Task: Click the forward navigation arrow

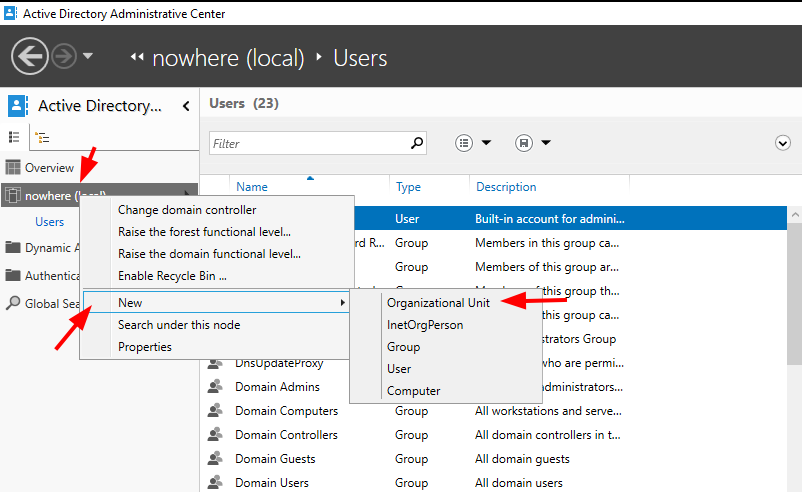Action: click(x=64, y=56)
